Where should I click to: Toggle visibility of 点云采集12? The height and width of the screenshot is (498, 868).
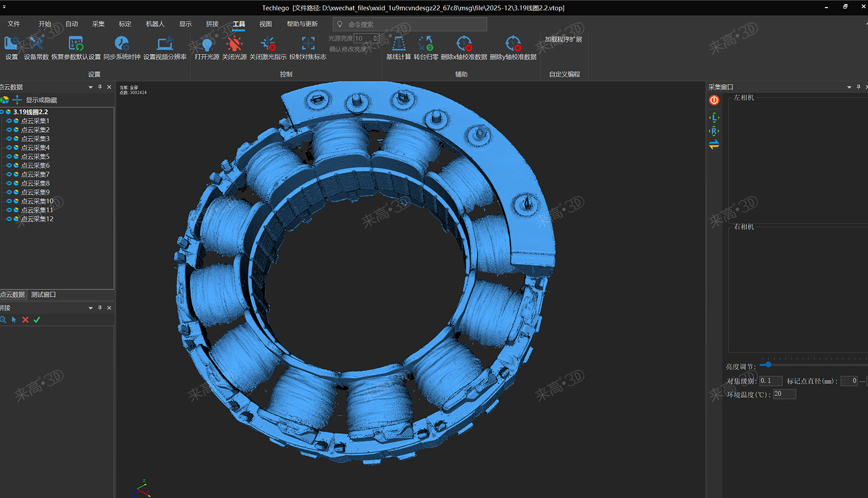(9, 219)
